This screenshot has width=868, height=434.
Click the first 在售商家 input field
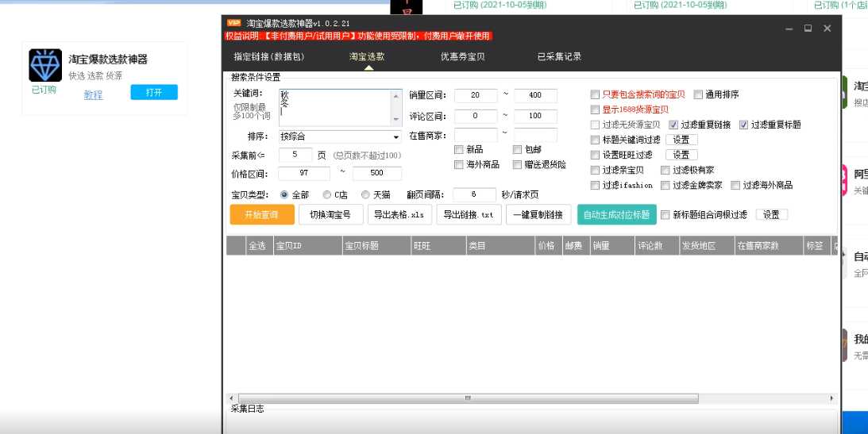[476, 135]
